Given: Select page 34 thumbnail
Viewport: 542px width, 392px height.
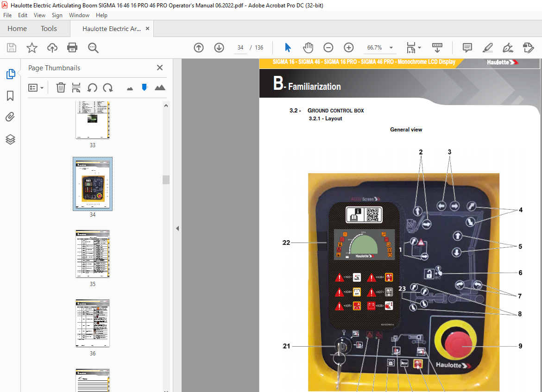Looking at the screenshot, I should 93,184.
